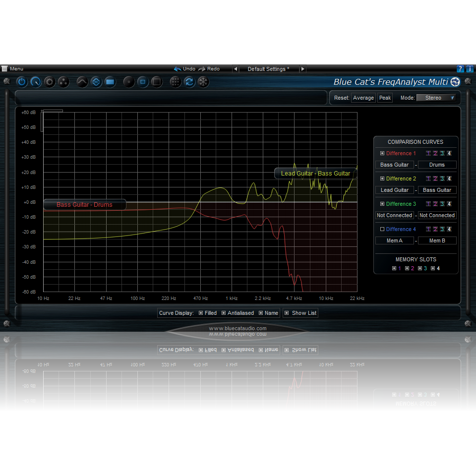Screen dimensions: 476x476
Task: Click the snowflake freeze icon in the toolbar
Action: tap(203, 82)
